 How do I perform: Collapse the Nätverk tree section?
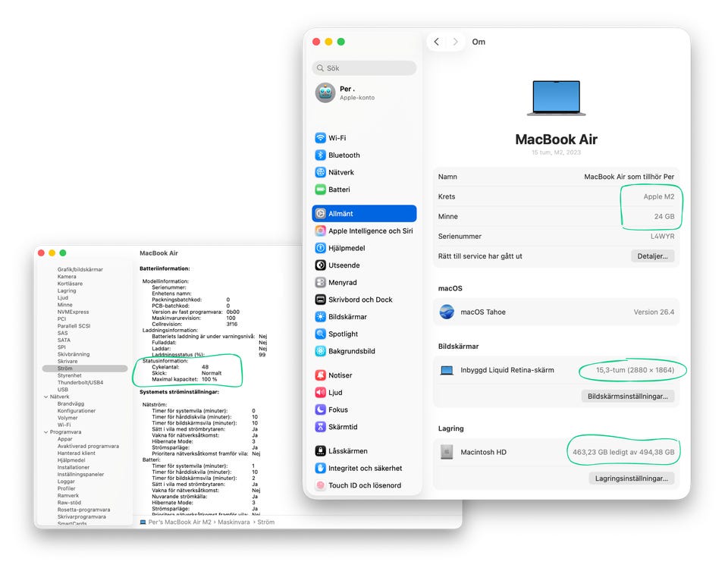pyautogui.click(x=46, y=397)
